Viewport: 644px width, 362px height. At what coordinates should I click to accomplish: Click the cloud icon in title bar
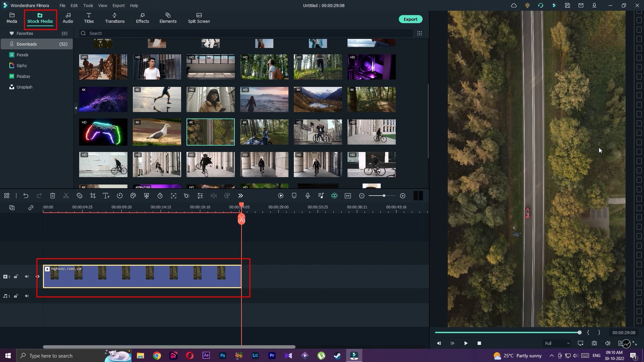(514, 5)
